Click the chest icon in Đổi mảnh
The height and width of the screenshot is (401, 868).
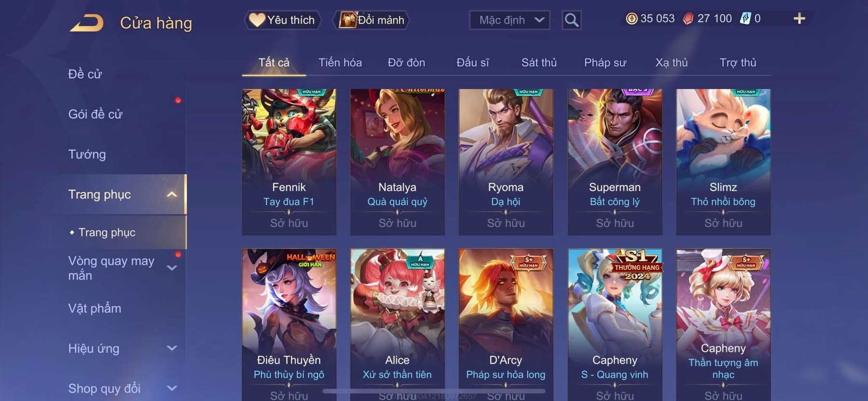point(347,20)
